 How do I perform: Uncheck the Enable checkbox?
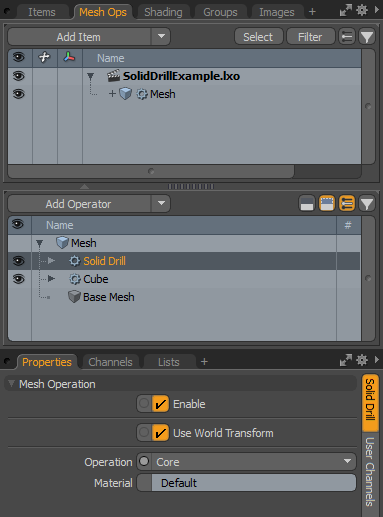(160, 404)
